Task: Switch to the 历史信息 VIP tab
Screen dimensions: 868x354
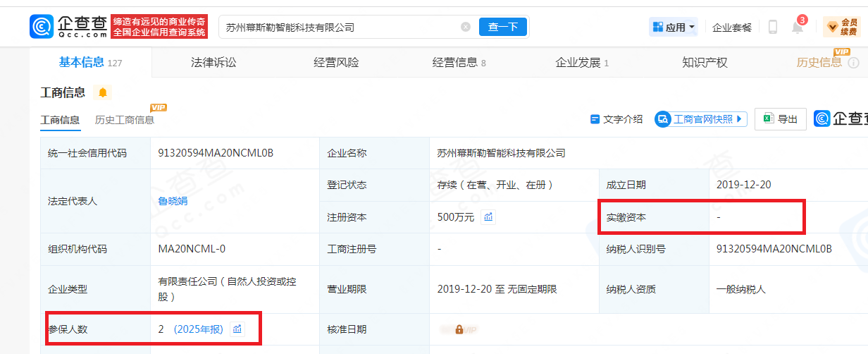Action: coord(819,62)
